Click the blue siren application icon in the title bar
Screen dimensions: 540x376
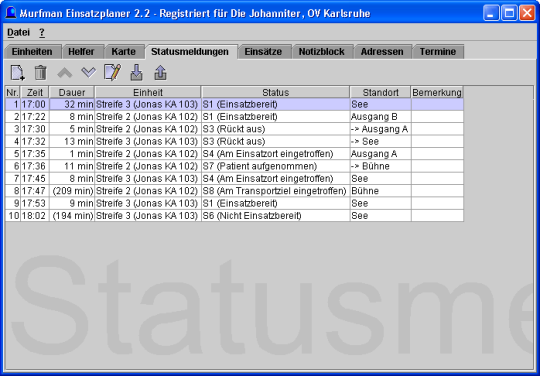[x=11, y=13]
